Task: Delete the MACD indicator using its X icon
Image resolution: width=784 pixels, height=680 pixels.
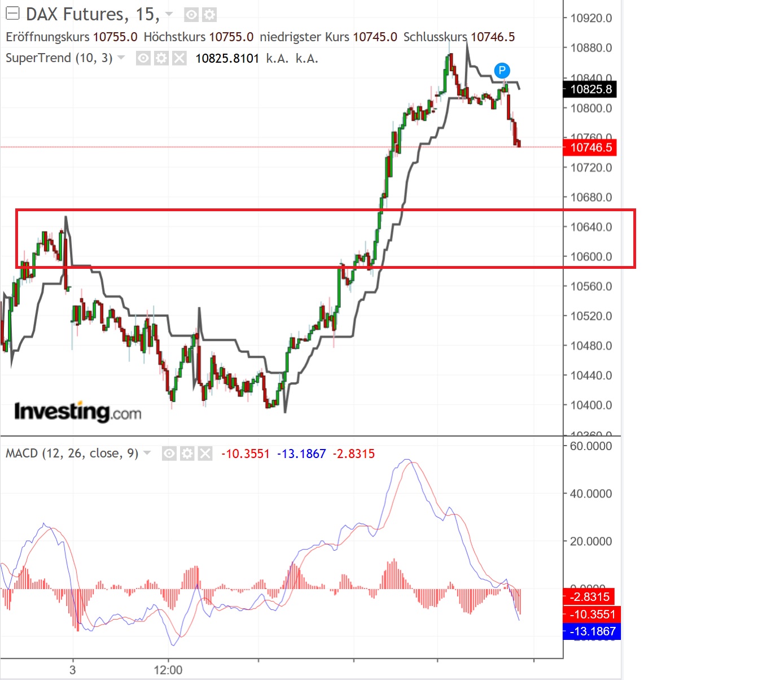Action: pos(204,453)
